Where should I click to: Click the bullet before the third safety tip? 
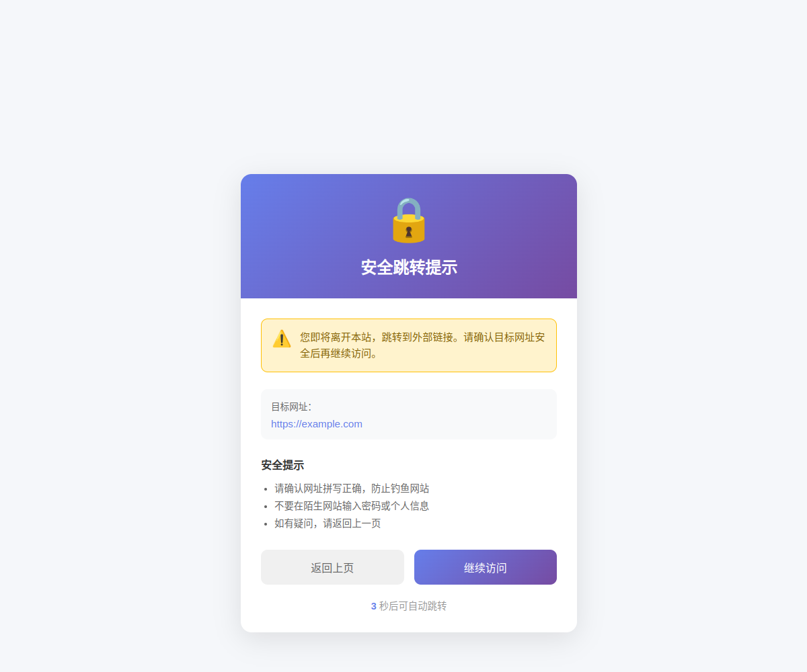(266, 524)
